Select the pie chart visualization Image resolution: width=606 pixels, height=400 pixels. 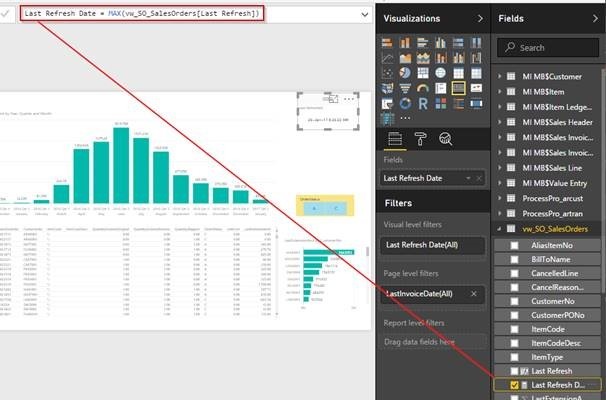405,73
